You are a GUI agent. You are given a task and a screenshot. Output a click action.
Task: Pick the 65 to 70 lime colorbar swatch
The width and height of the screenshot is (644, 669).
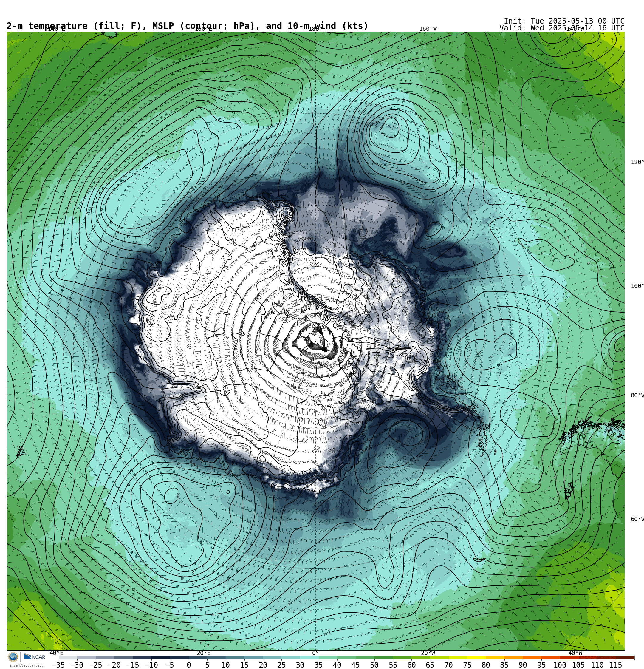[439, 657]
